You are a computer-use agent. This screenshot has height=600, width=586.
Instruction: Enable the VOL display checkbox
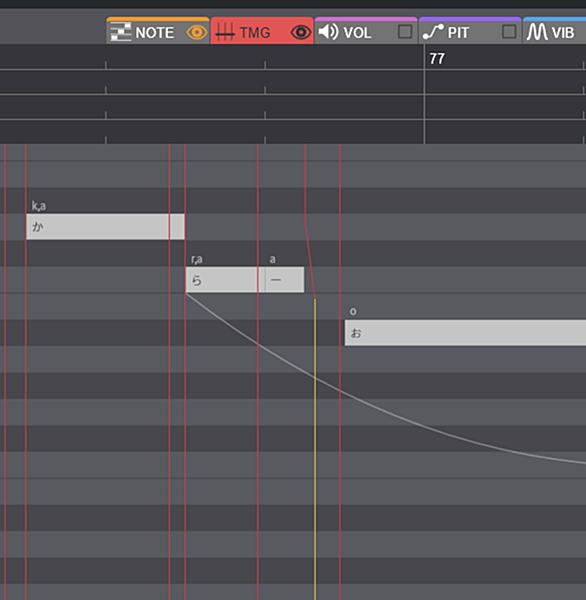[x=405, y=32]
